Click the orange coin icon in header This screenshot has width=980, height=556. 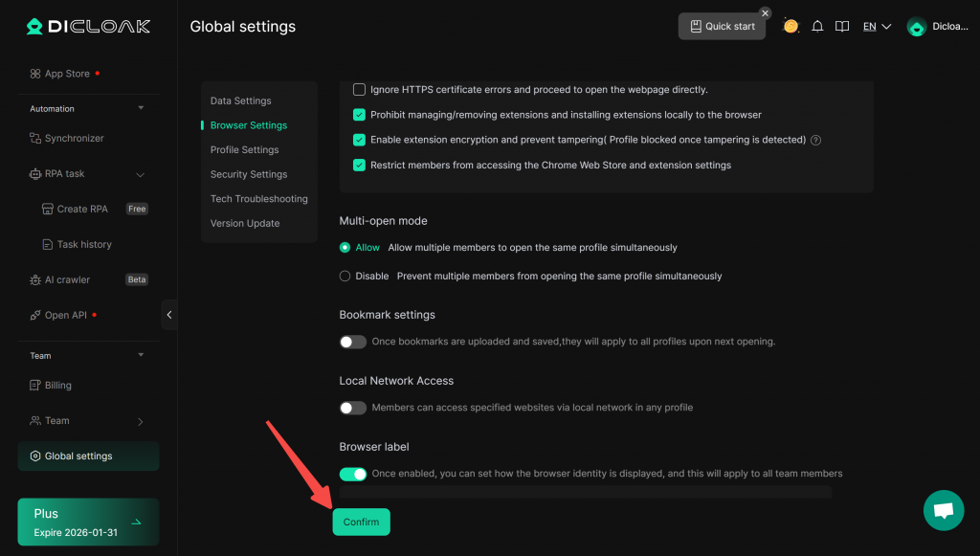point(791,26)
